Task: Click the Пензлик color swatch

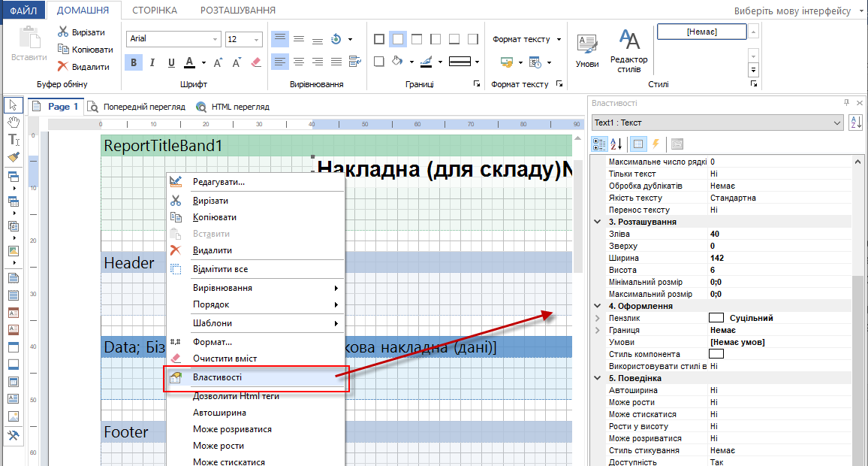Action: [x=716, y=318]
